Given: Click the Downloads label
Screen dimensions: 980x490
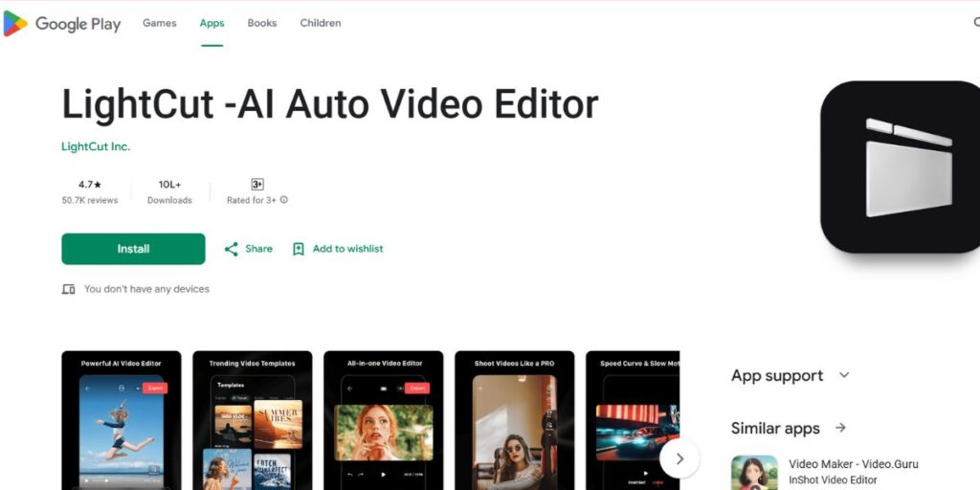Looking at the screenshot, I should [x=169, y=201].
